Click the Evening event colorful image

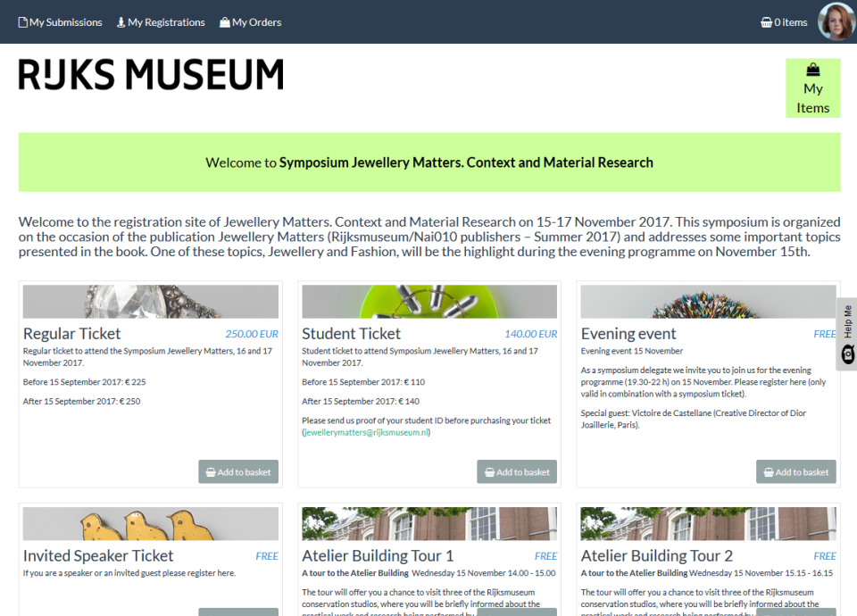pos(708,302)
